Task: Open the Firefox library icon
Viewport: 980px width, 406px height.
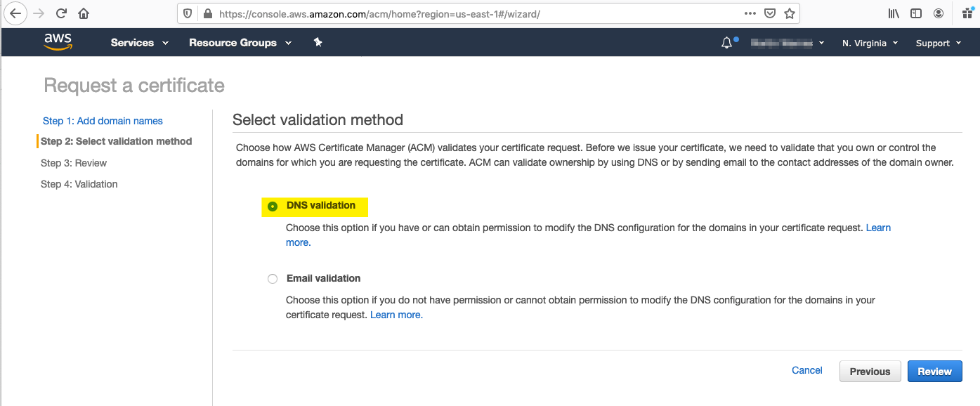Action: (894, 13)
